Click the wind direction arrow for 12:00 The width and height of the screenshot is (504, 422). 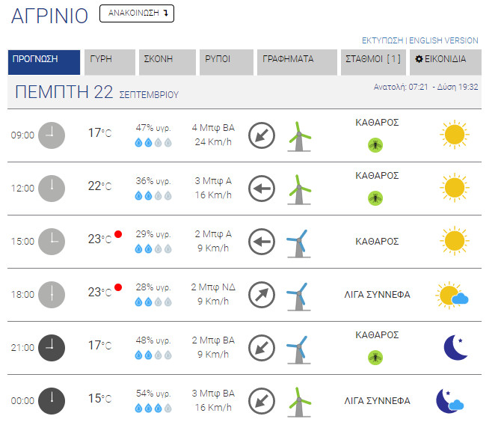pyautogui.click(x=262, y=189)
